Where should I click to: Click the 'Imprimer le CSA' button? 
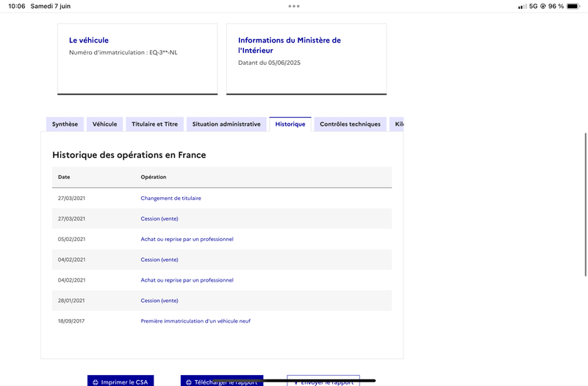[x=121, y=380]
